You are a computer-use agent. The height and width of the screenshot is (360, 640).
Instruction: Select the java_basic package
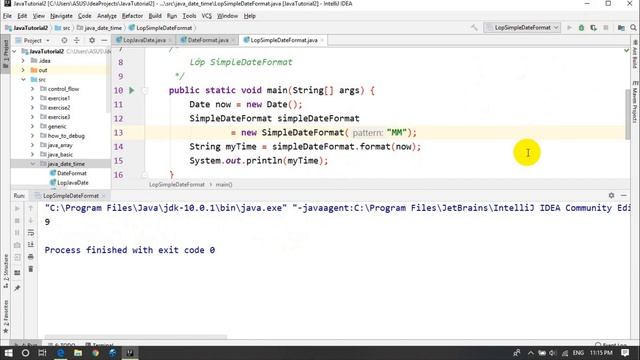click(x=60, y=154)
